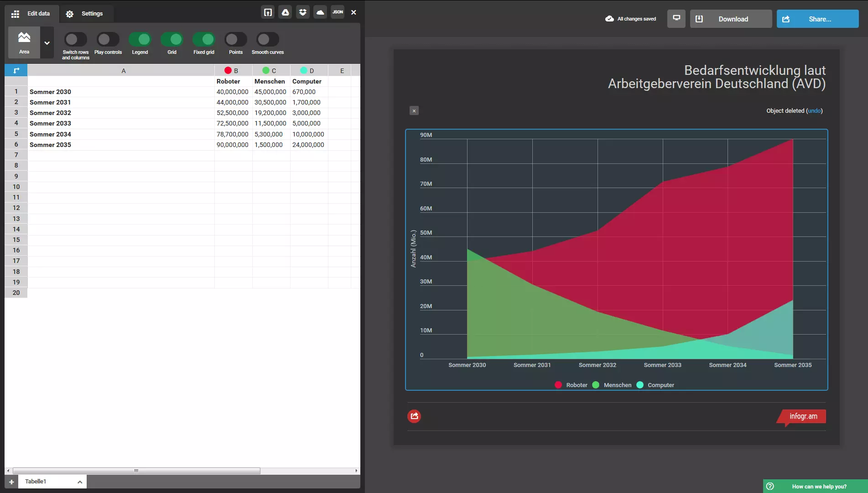
Task: Enable the Smooth curves toggle
Action: [x=267, y=40]
